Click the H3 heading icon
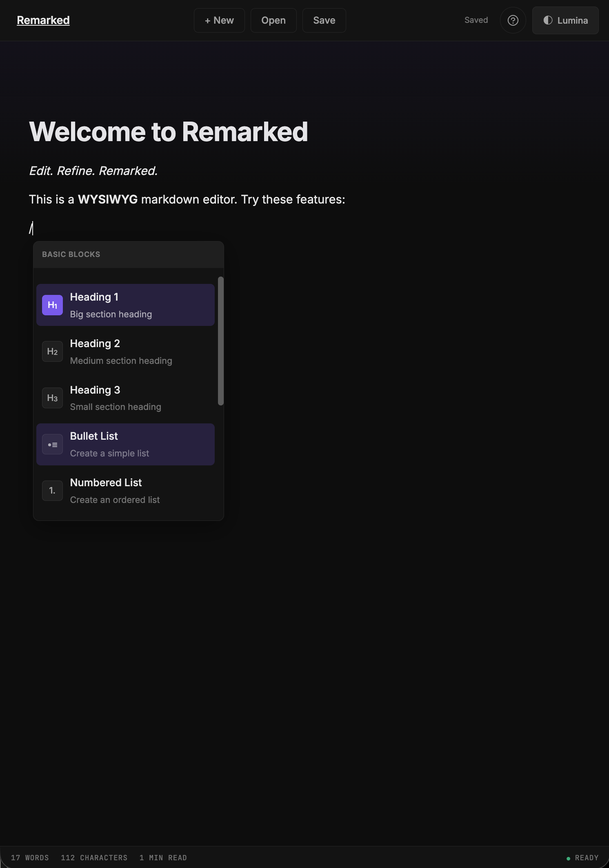Screen dimensions: 609x868 (52, 398)
